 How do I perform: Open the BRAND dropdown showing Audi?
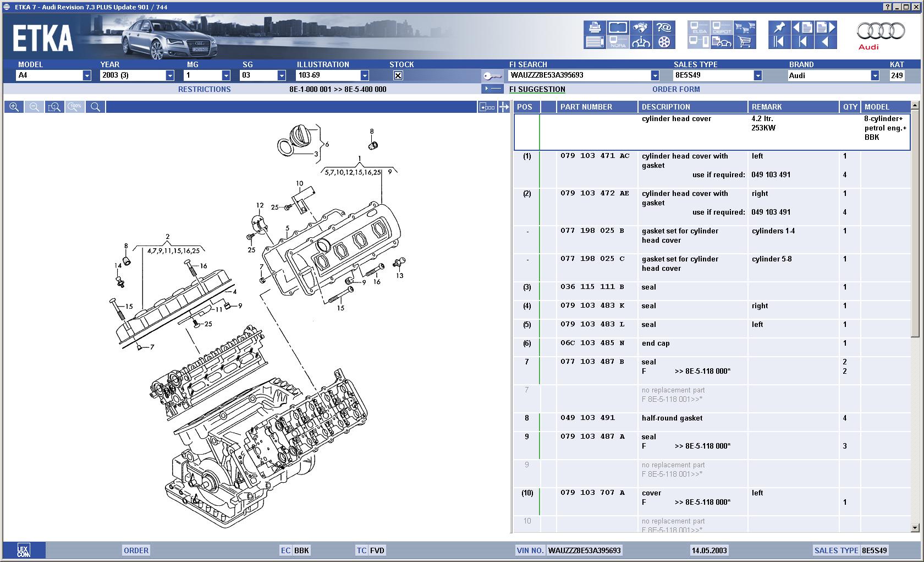[875, 75]
